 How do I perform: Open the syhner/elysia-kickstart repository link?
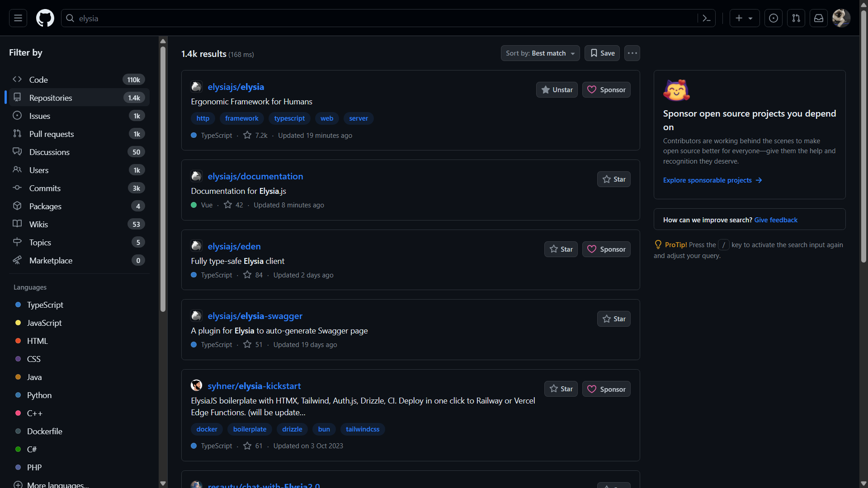click(x=254, y=386)
